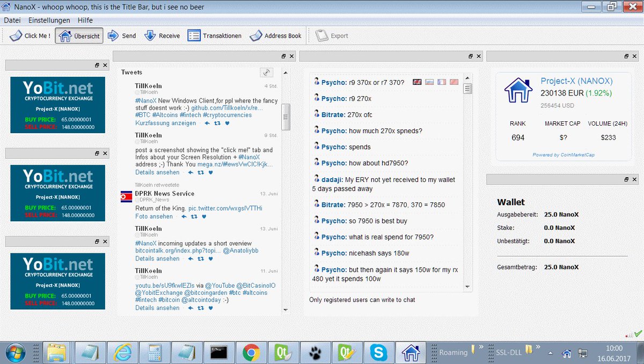Click 'Kurzfassung anzeigen' under first tweet
644x364 pixels.
[x=165, y=123]
